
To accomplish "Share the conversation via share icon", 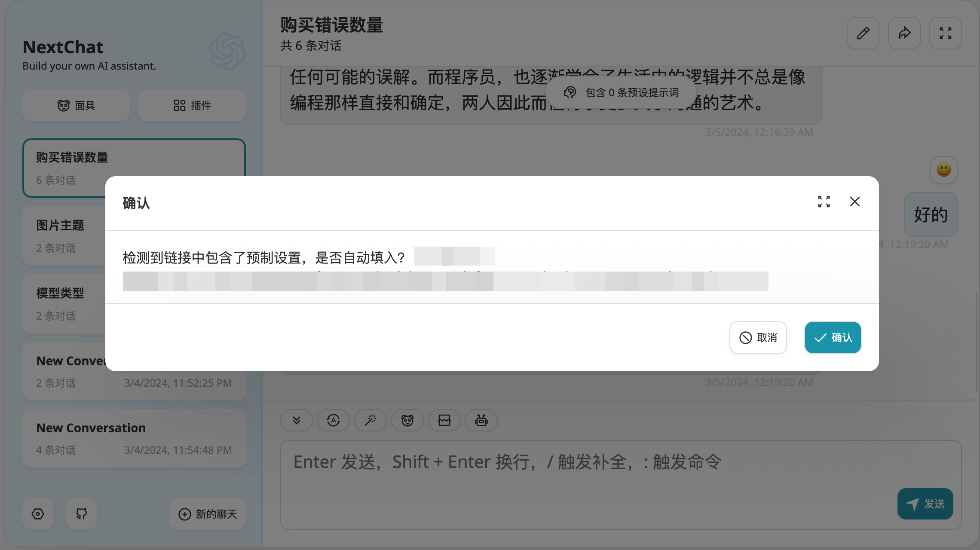I will [904, 33].
